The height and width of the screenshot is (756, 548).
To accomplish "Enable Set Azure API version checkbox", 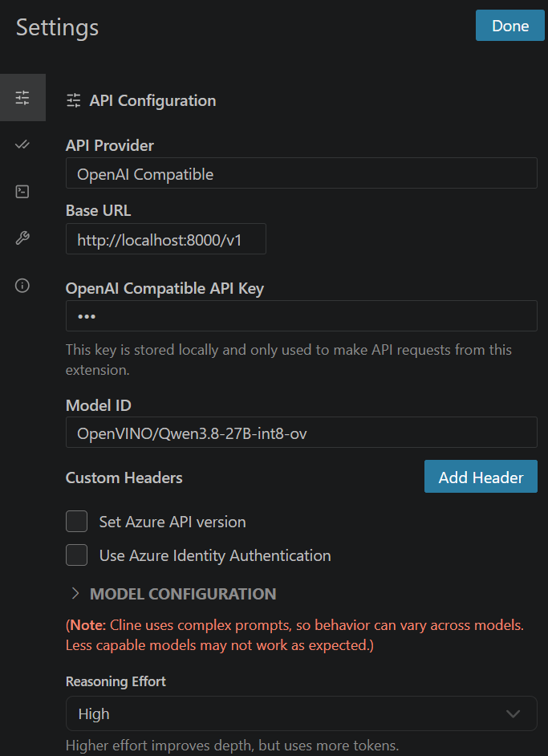I will tap(77, 521).
